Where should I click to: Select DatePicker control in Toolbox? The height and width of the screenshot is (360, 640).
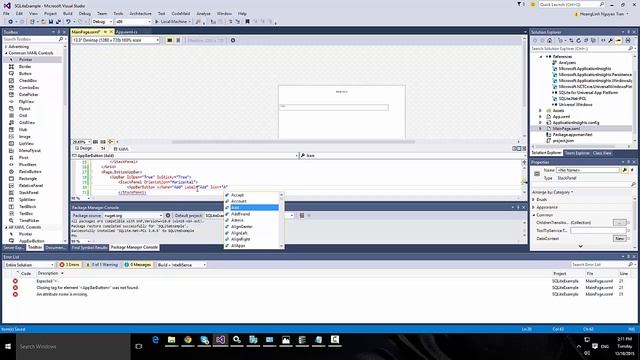tap(28, 94)
